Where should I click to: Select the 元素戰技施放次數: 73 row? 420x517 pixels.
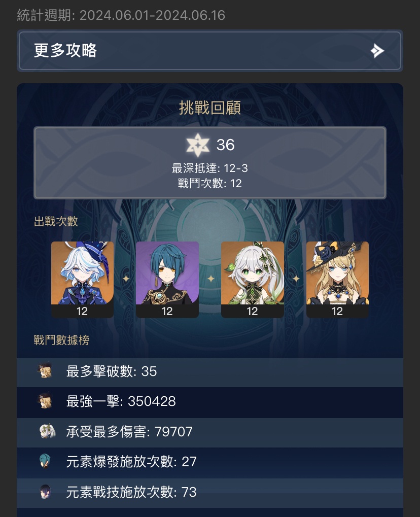tap(210, 493)
